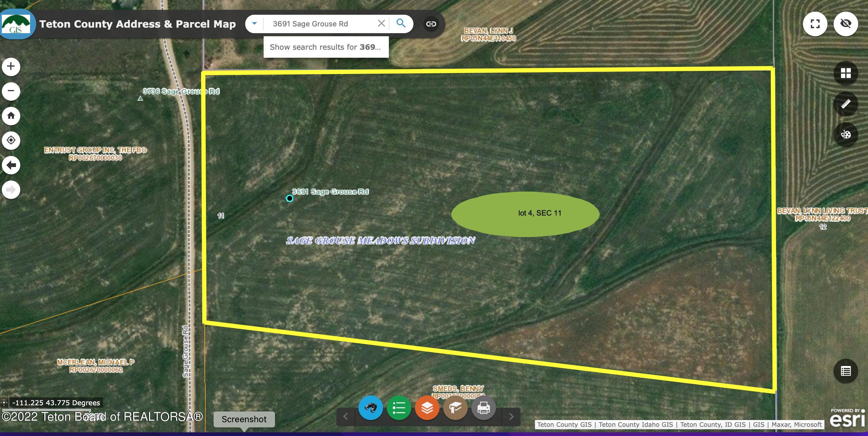Toggle the hide-controls eye icon
The width and height of the screenshot is (868, 436).
point(846,24)
